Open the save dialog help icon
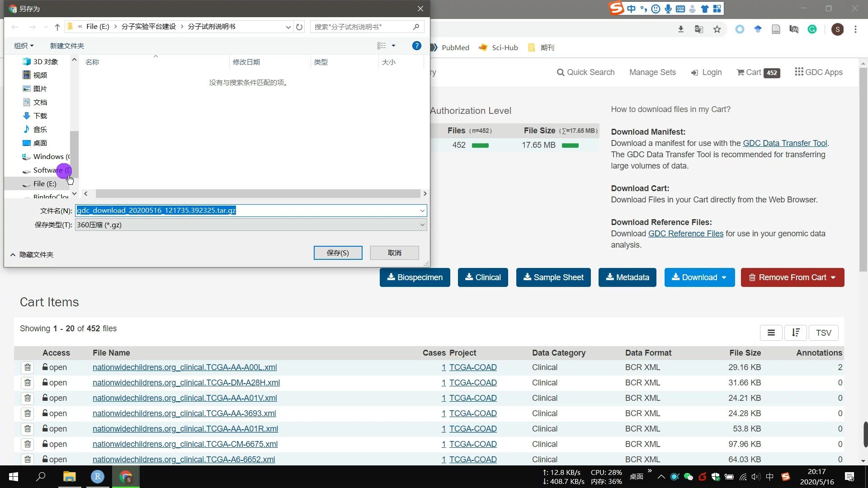 tap(416, 46)
